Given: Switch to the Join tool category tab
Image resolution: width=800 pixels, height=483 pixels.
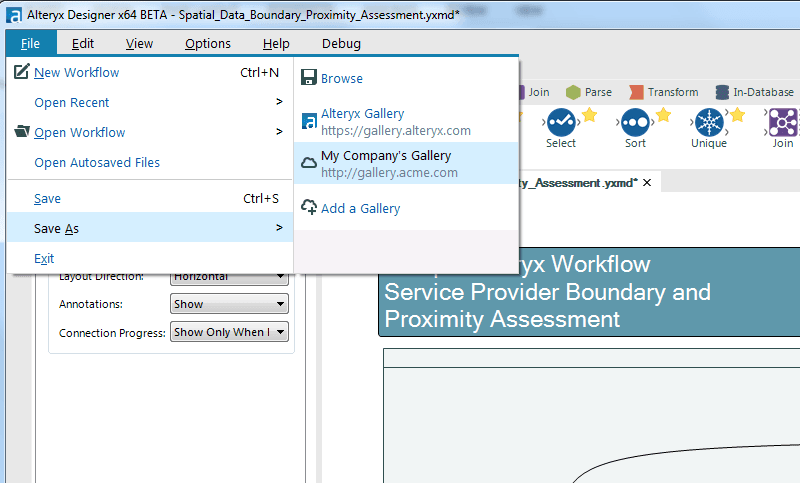Looking at the screenshot, I should coord(535,92).
